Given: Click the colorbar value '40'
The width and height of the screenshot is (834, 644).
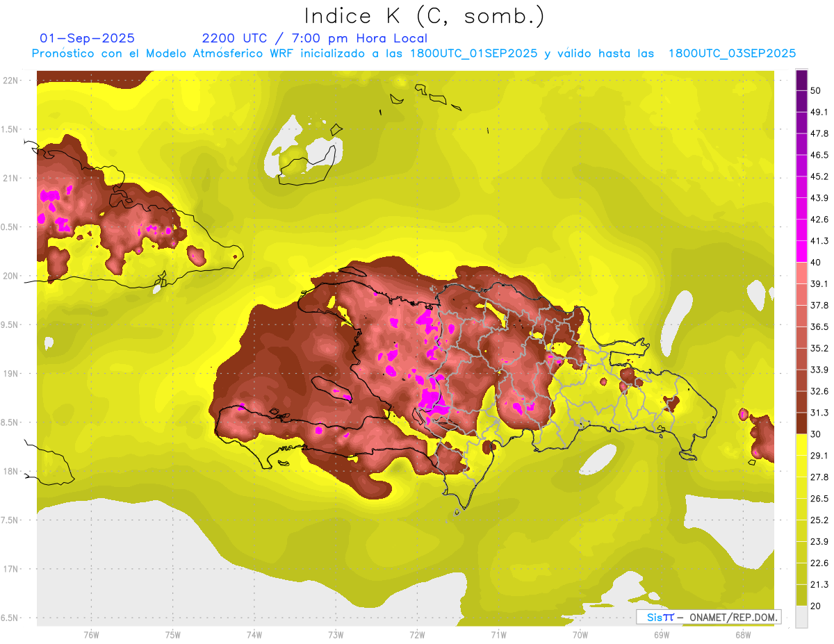Looking at the screenshot, I should (x=815, y=262).
